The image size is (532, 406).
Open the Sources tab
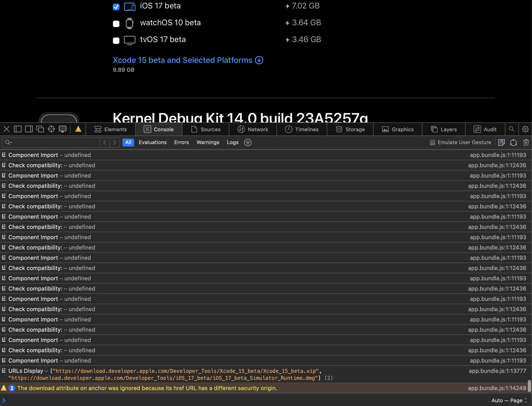tap(206, 130)
